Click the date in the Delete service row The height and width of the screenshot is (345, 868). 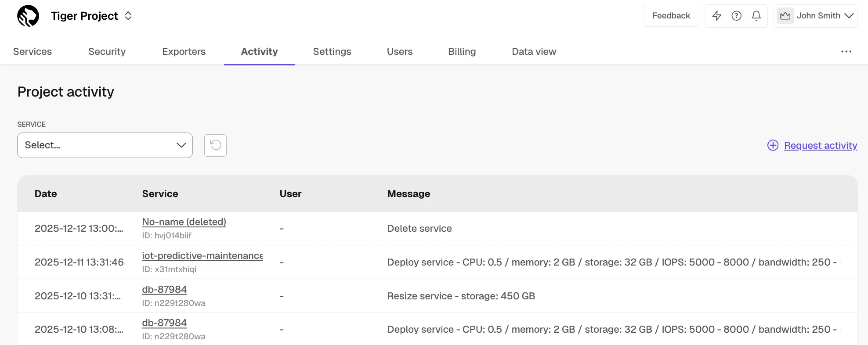tap(79, 229)
